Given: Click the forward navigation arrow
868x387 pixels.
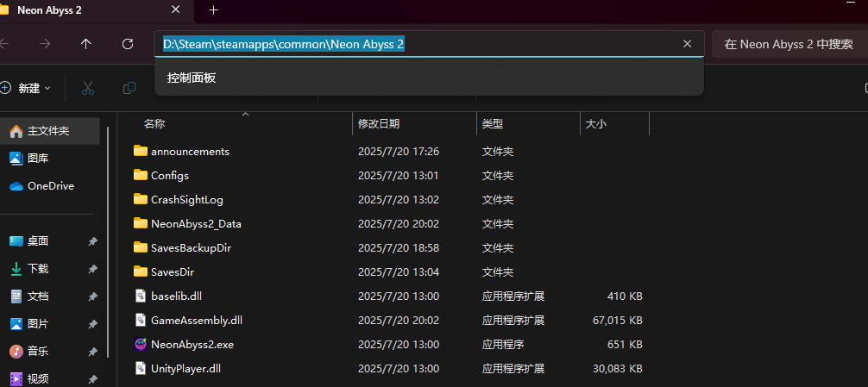Looking at the screenshot, I should pos(45,44).
